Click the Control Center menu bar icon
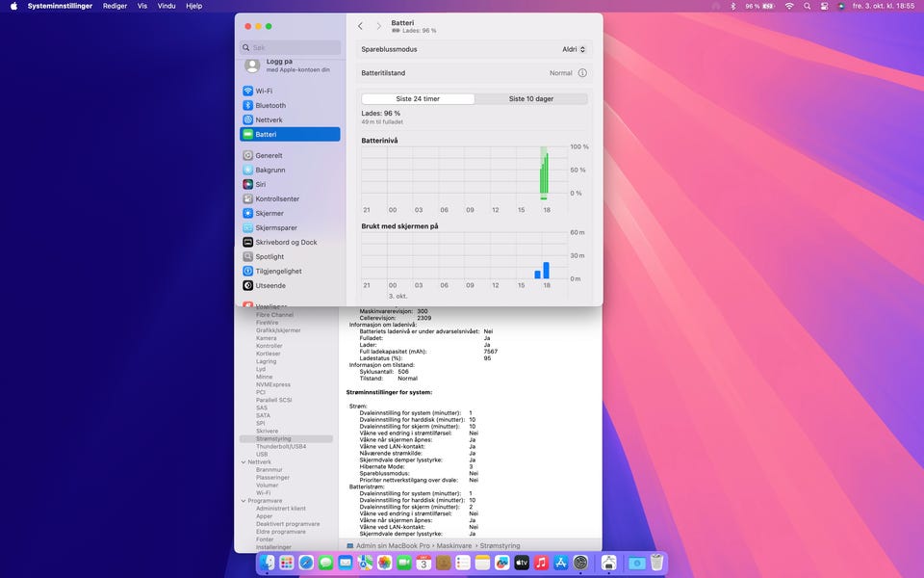This screenshot has width=924, height=578. (x=825, y=6)
